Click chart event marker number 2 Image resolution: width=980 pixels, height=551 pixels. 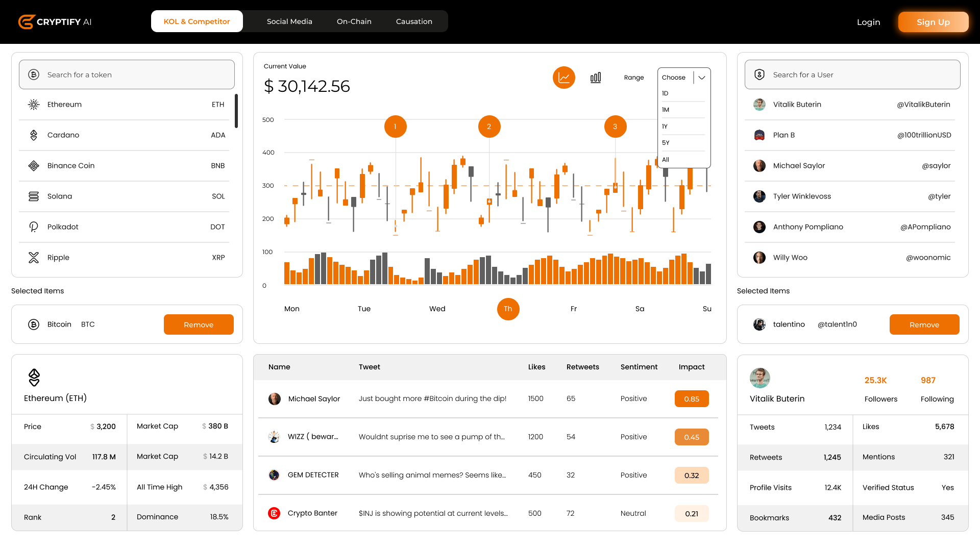click(x=489, y=127)
